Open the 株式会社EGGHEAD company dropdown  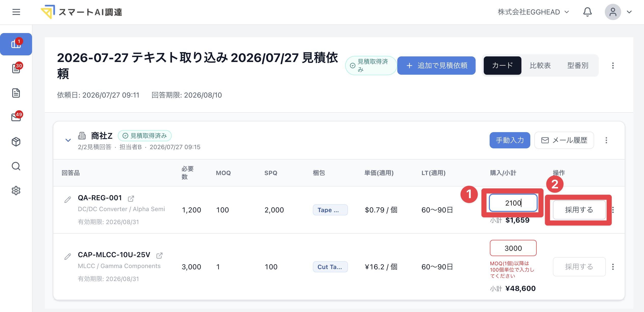pos(533,12)
